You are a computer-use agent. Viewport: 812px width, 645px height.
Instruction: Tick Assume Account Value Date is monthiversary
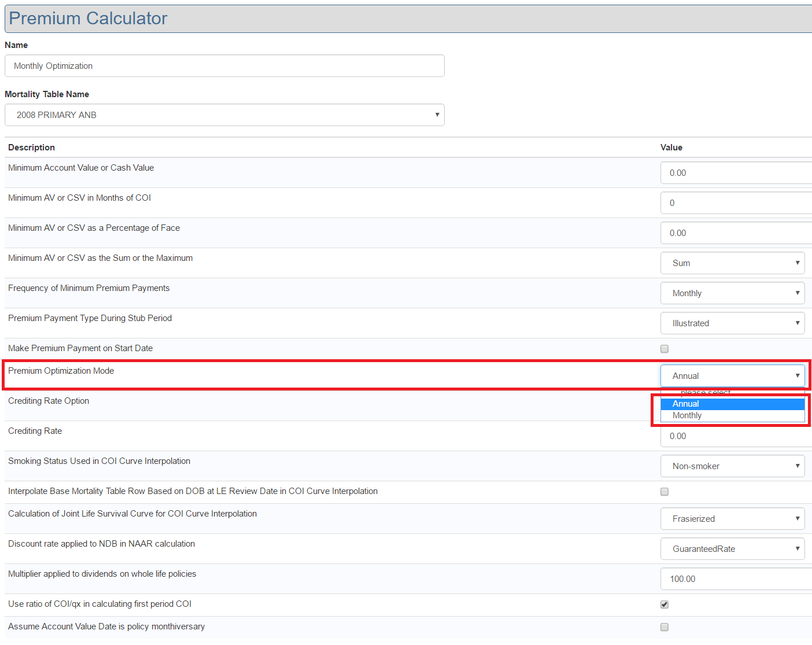pos(665,627)
